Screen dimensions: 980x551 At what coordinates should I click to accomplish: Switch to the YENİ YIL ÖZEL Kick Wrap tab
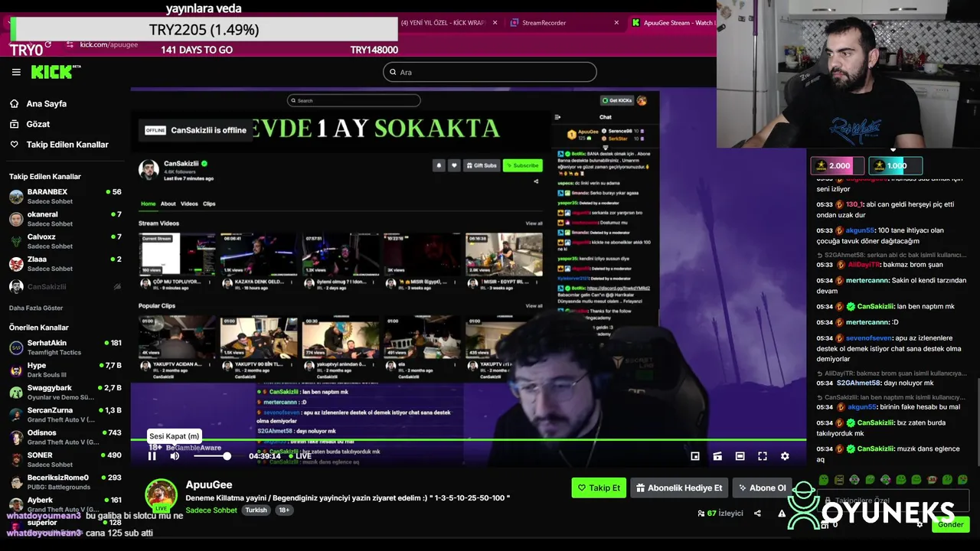tap(444, 23)
